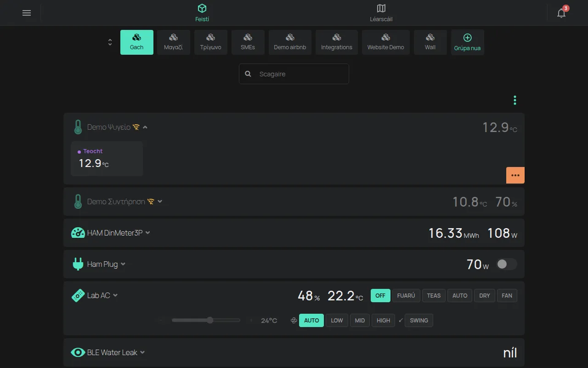Enable SWING on Lab AC
Image resolution: width=588 pixels, height=368 pixels.
click(419, 320)
